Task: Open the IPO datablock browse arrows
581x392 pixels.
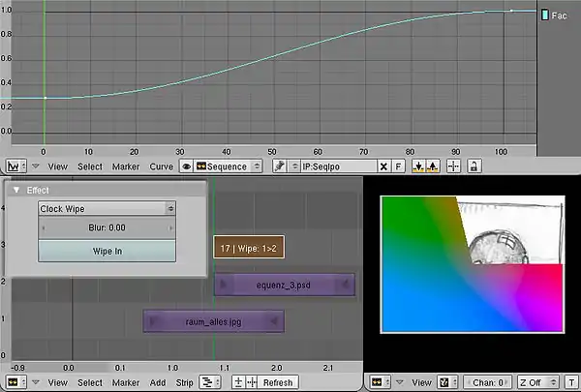Action: 294,166
